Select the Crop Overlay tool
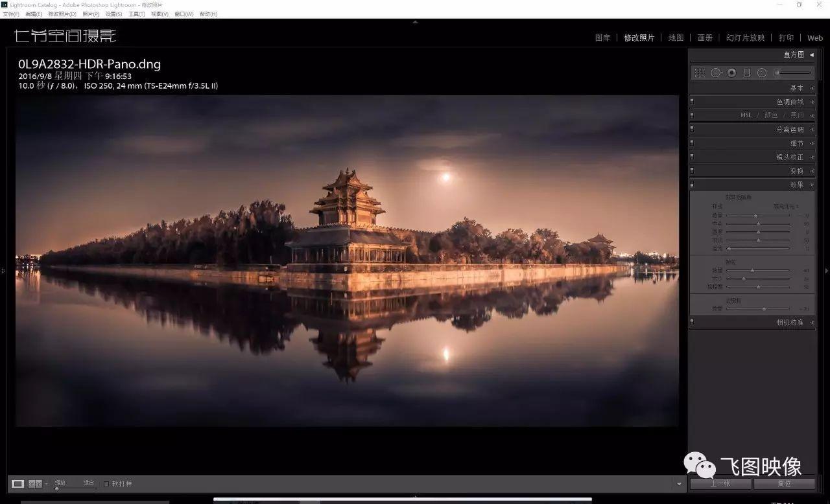Screen dimensions: 830x504 coord(700,73)
